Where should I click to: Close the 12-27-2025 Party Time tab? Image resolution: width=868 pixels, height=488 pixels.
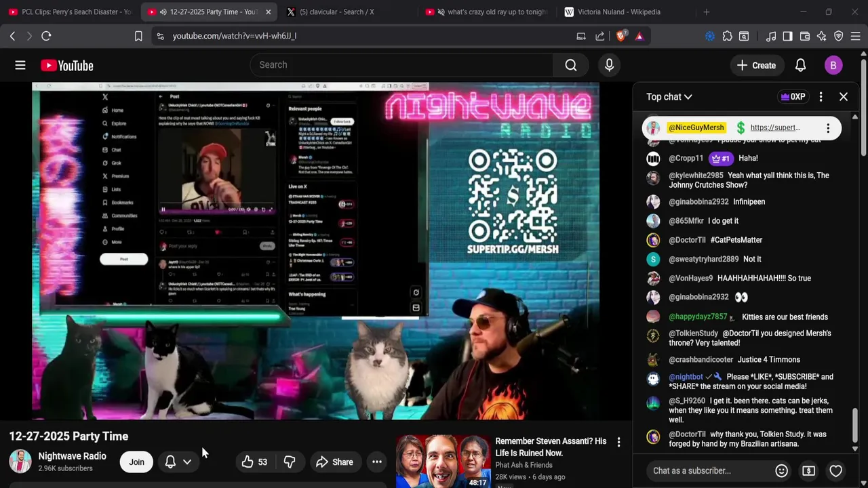tap(268, 12)
